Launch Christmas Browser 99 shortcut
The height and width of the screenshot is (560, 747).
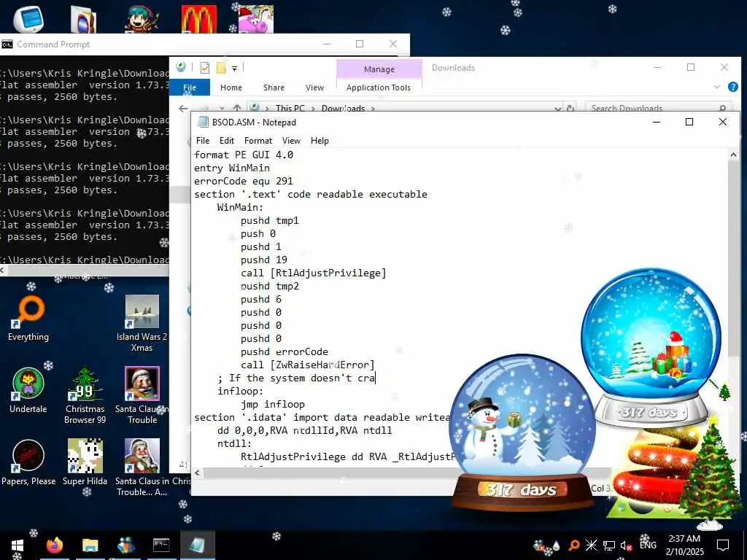pyautogui.click(x=85, y=395)
